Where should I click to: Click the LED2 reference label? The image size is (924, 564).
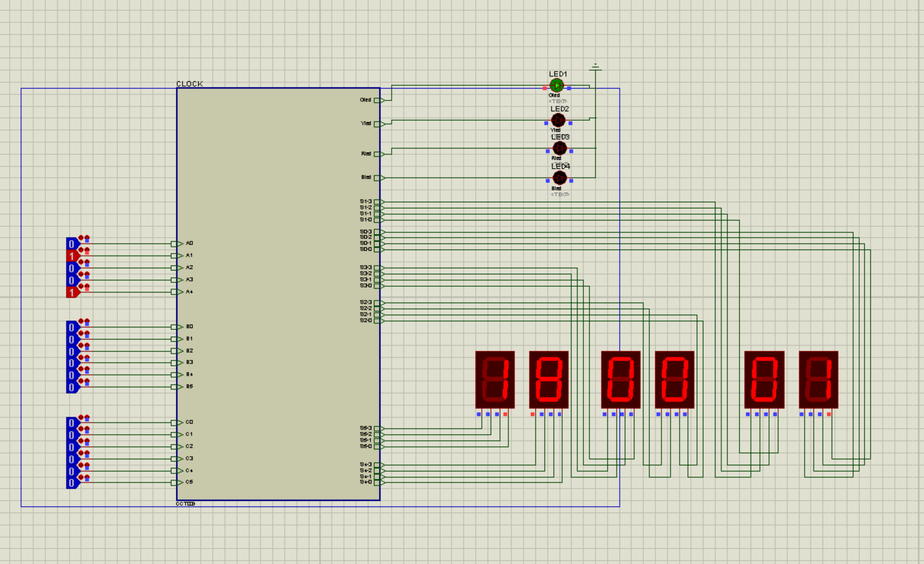(559, 109)
